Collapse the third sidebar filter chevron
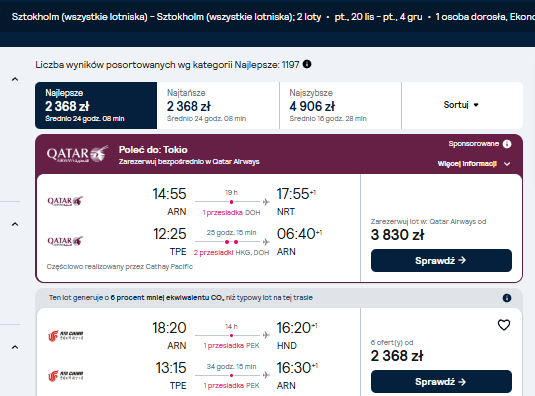 pyautogui.click(x=15, y=347)
